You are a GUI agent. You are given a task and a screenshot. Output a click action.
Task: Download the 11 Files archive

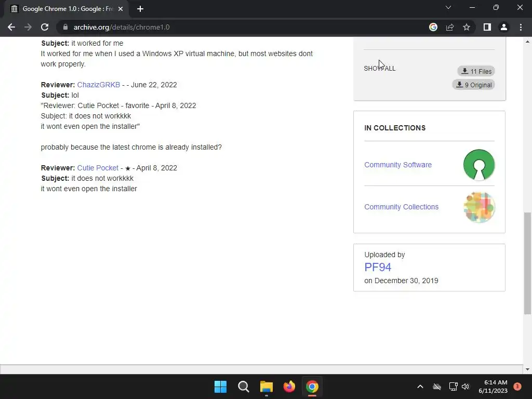476,71
